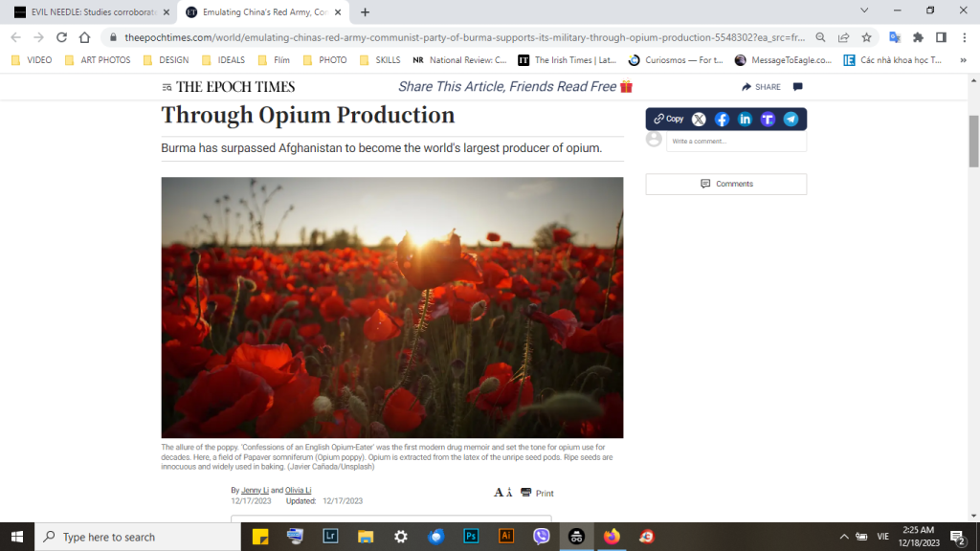
Task: Bookmark this page with star icon
Action: [x=866, y=37]
